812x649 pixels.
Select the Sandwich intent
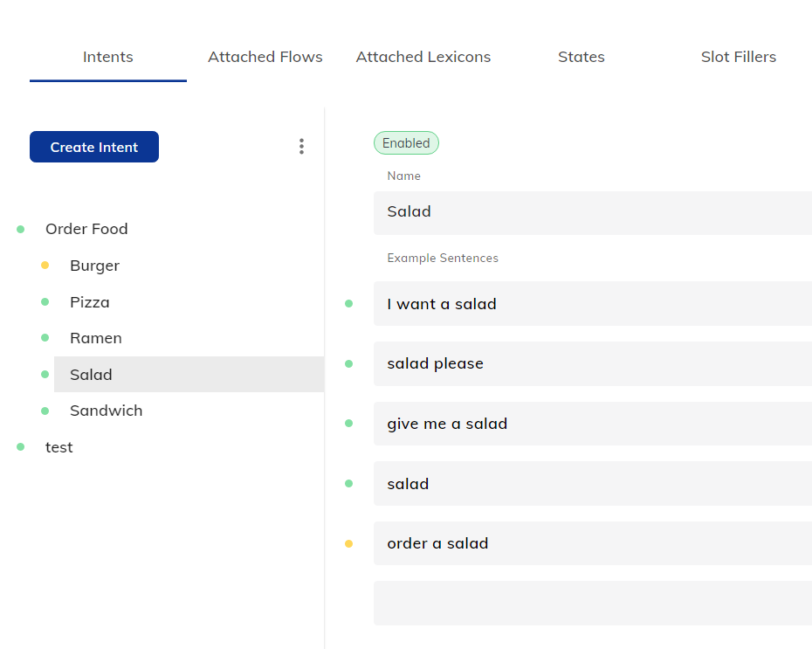tap(107, 411)
